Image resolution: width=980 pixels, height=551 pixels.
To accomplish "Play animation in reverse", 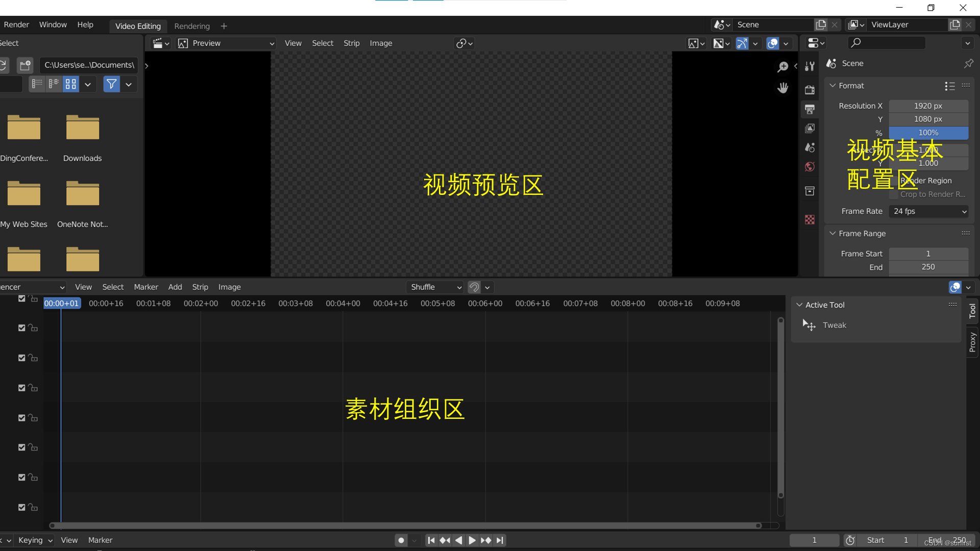I will tap(459, 540).
